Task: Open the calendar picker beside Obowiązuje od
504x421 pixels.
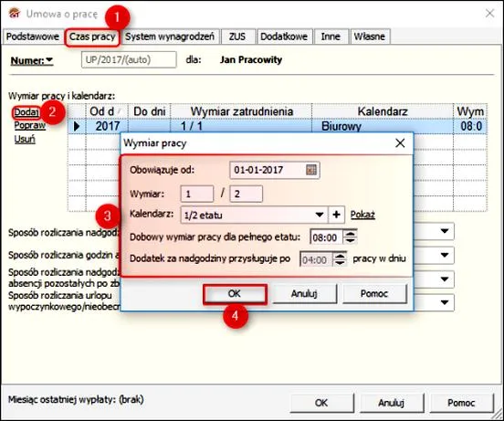Action: (x=310, y=170)
